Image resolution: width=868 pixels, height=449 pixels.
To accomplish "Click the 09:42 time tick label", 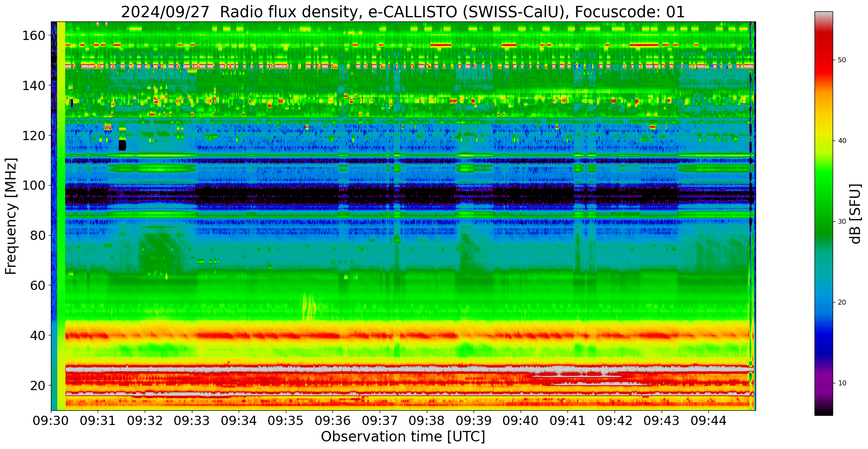I will click(x=615, y=420).
